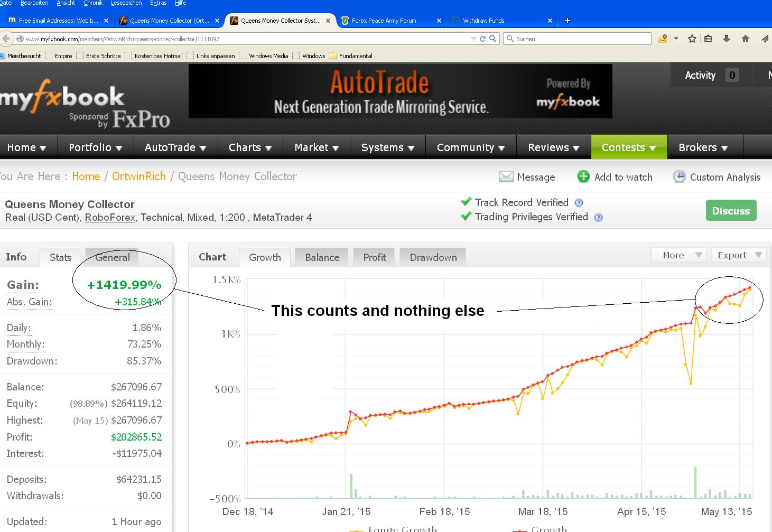The width and height of the screenshot is (772, 532).
Task: Switch to first Queens Money Collector (Ort... tab
Action: tap(169, 21)
